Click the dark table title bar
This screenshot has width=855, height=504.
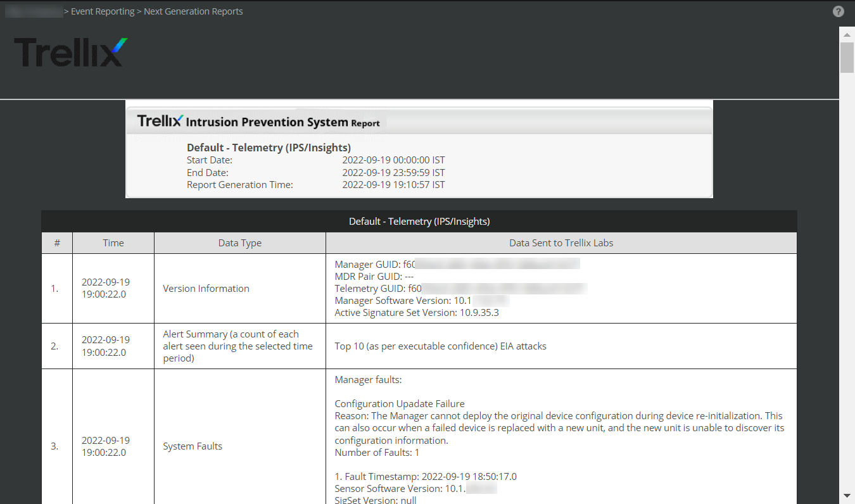click(419, 222)
